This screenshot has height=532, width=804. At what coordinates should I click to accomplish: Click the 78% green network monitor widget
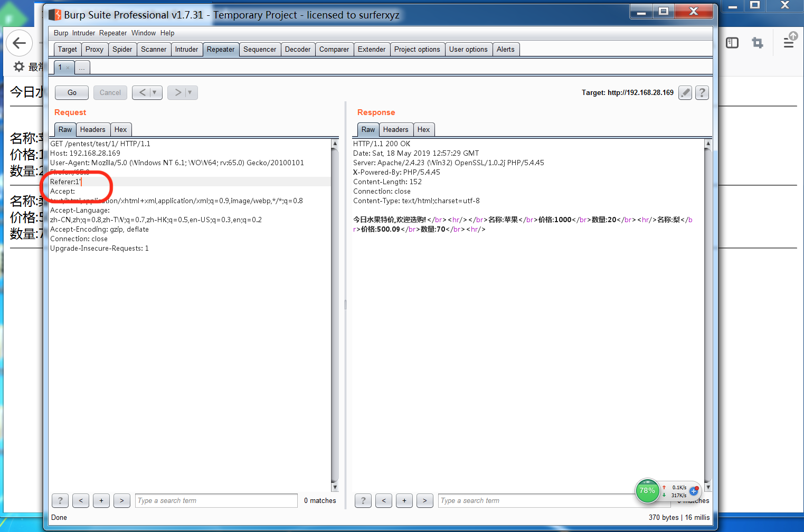click(x=647, y=491)
